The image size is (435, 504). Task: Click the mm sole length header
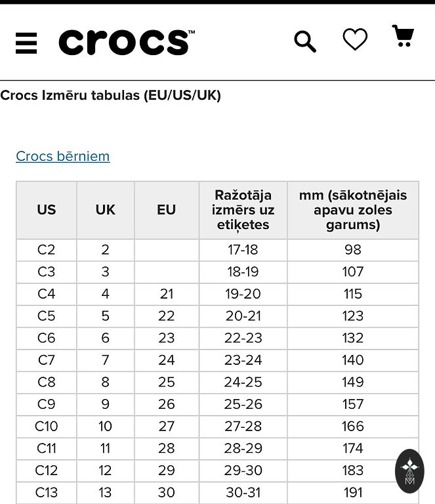353,210
